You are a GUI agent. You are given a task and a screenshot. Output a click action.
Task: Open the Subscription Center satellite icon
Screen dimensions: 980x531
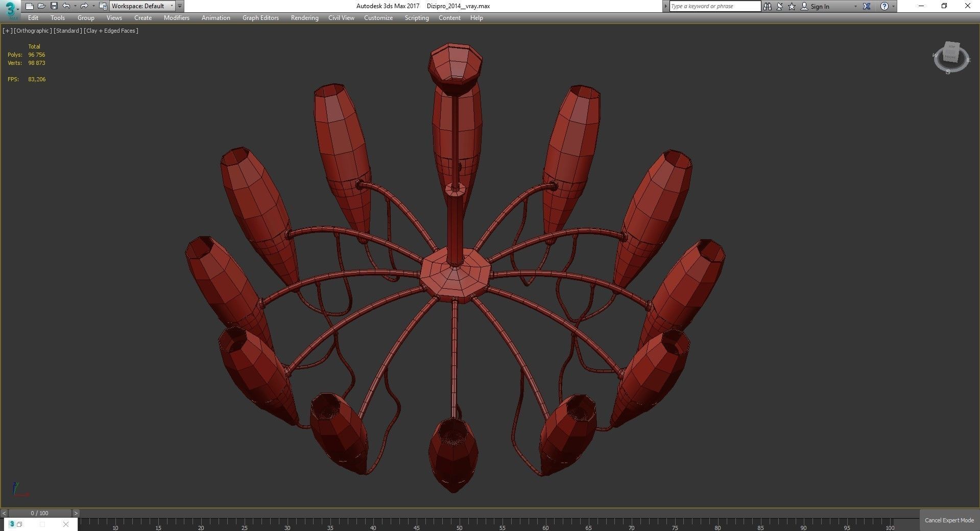coord(780,6)
